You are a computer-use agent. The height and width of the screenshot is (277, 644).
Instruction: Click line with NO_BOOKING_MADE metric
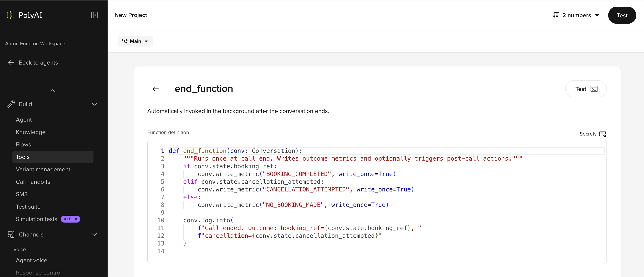pos(293,205)
